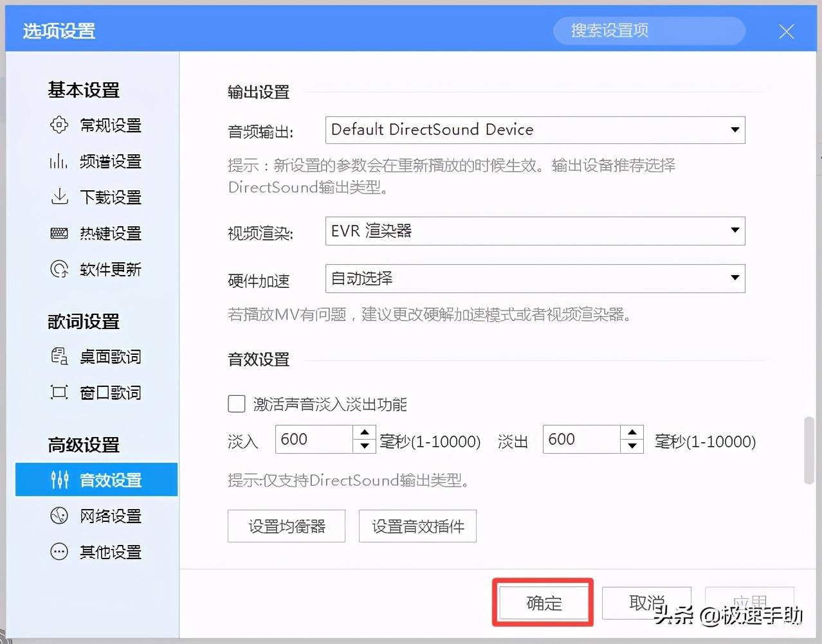
Task: Open 频谱设置 in the sidebar
Action: click(x=96, y=161)
